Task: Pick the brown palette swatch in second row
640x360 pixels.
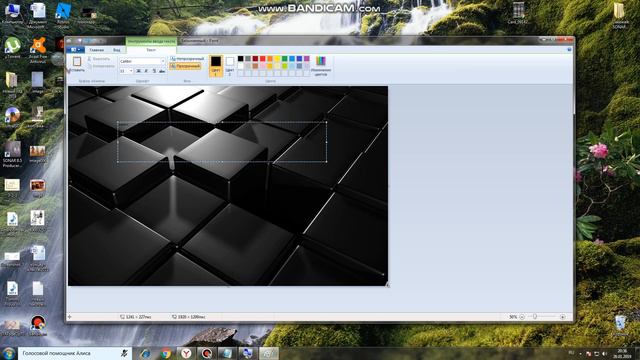Action: [255, 66]
